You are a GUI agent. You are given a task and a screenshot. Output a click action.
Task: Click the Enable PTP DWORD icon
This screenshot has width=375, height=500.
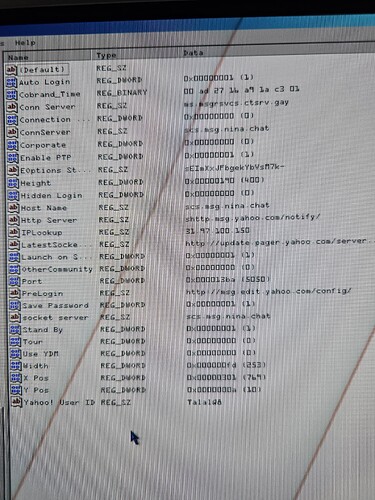click(x=13, y=158)
